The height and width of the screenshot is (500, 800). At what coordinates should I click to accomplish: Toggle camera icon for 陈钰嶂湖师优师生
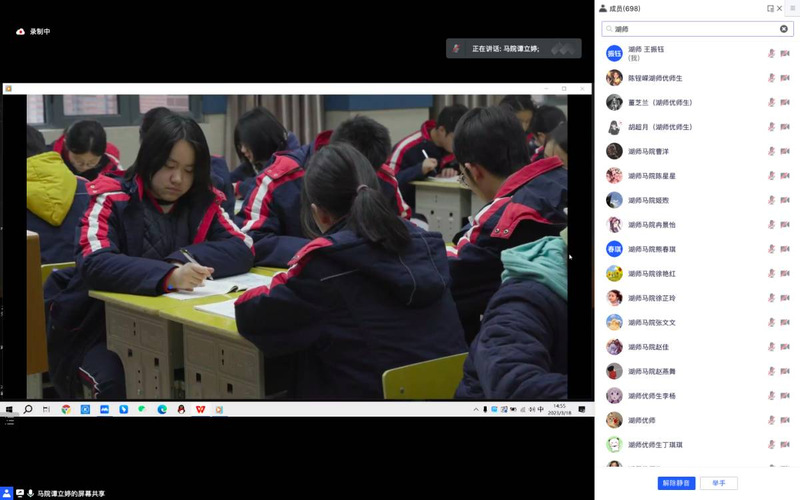click(785, 78)
